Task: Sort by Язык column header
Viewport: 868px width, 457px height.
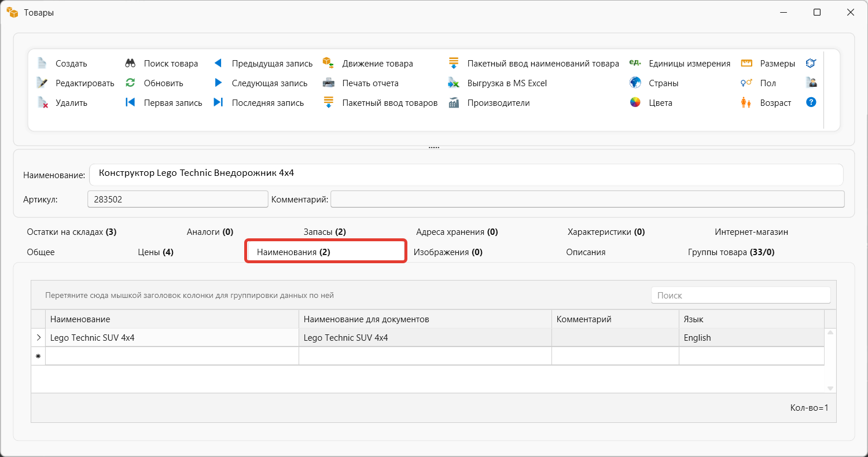Action: (752, 319)
